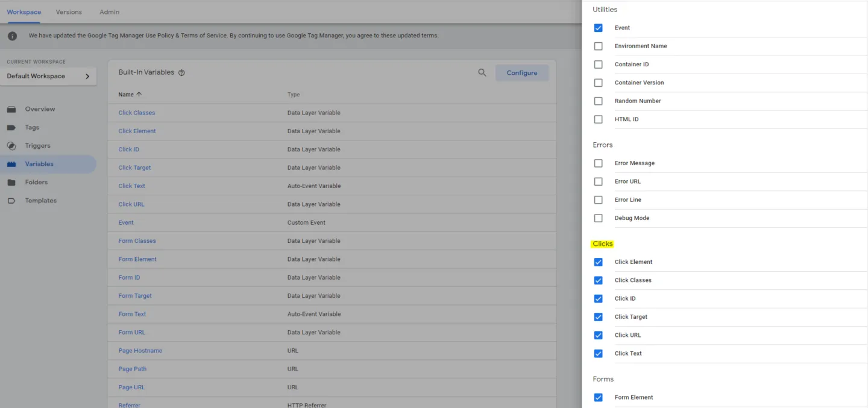Switch to the Versions tab
Image resolution: width=868 pixels, height=408 pixels.
68,11
